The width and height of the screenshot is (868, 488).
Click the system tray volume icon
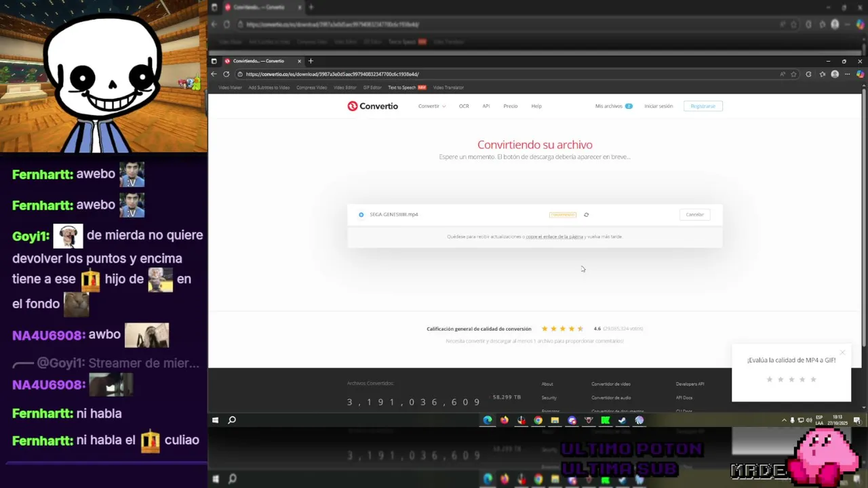808,420
